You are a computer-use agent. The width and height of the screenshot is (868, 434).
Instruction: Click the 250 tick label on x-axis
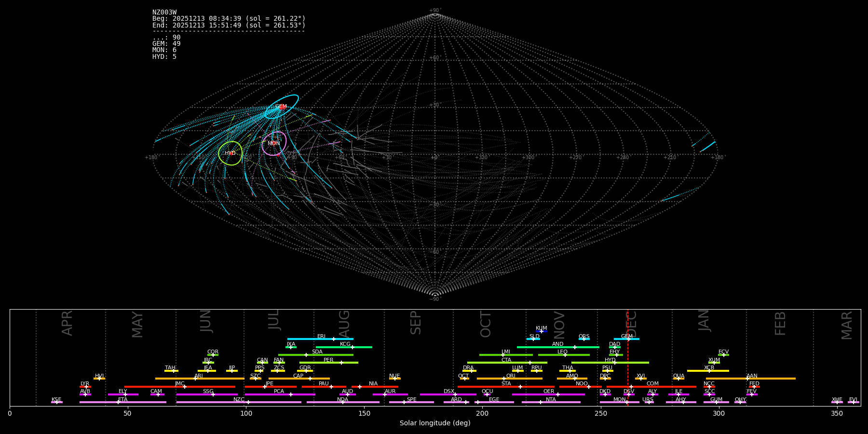click(x=600, y=413)
